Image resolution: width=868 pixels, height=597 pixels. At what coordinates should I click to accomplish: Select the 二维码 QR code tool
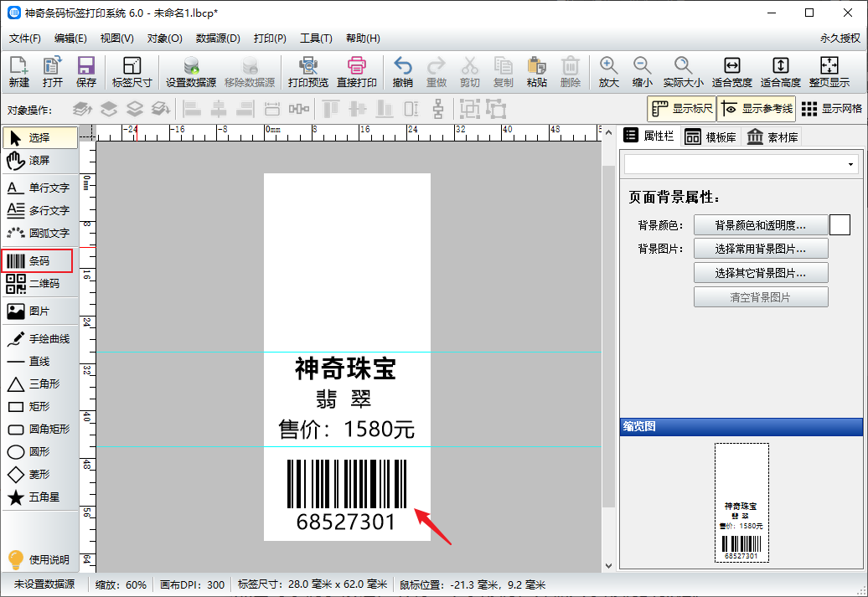[x=40, y=284]
